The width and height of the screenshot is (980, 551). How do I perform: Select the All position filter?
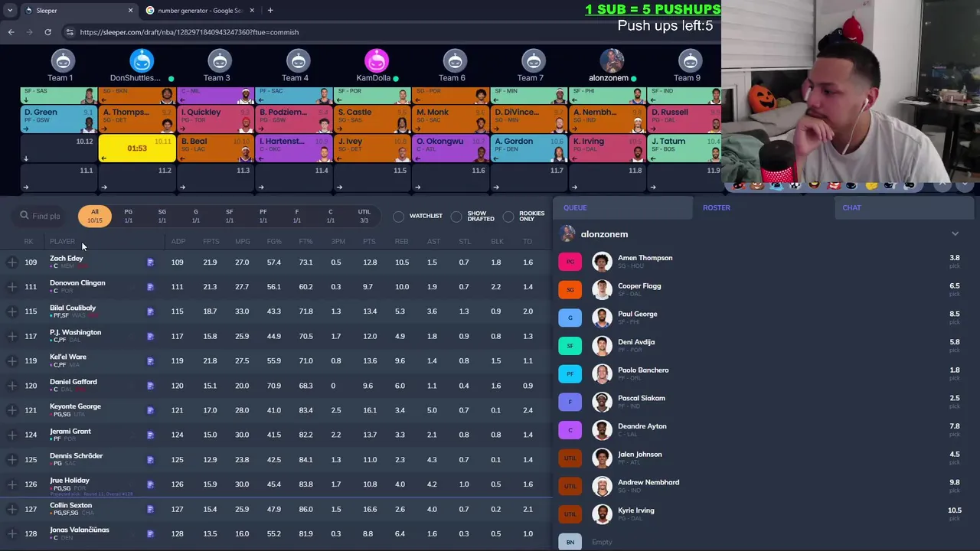pyautogui.click(x=95, y=216)
